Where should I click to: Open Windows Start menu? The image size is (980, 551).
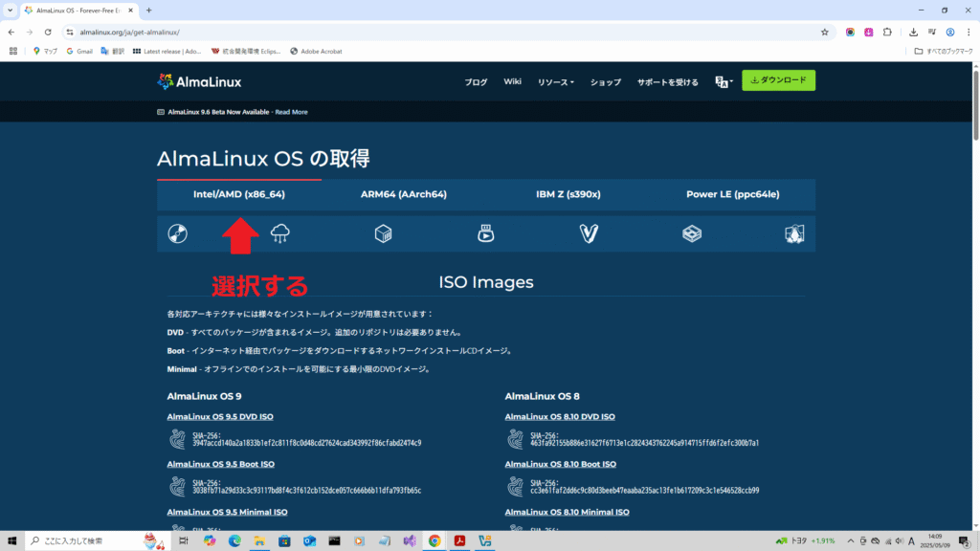[x=11, y=541]
